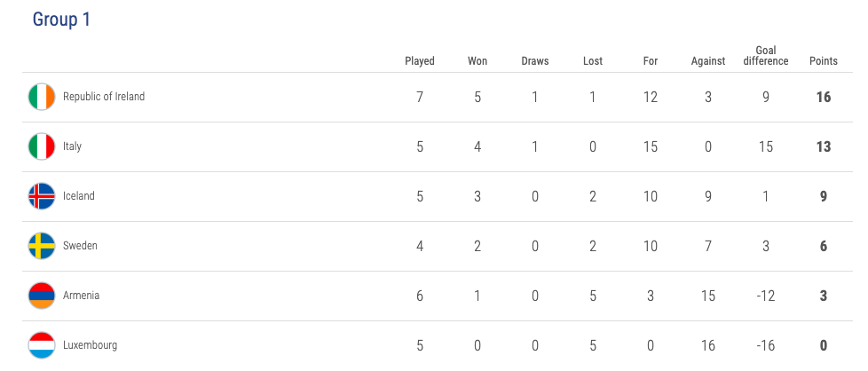Click the Draws column header

[x=535, y=61]
